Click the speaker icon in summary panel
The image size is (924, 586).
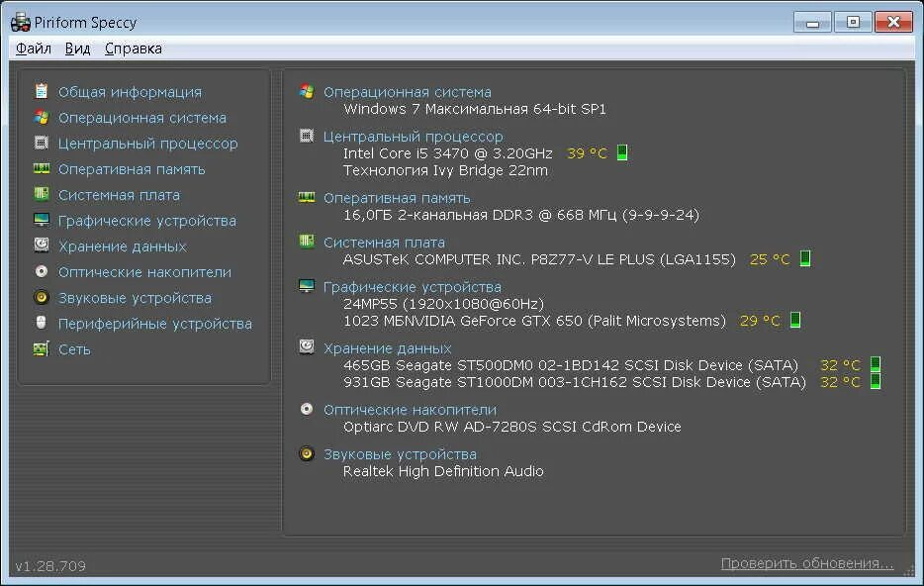(307, 453)
